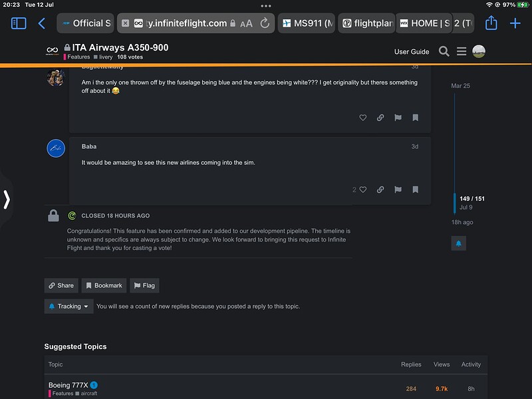Open the Tracking notification dropdown

click(69, 307)
